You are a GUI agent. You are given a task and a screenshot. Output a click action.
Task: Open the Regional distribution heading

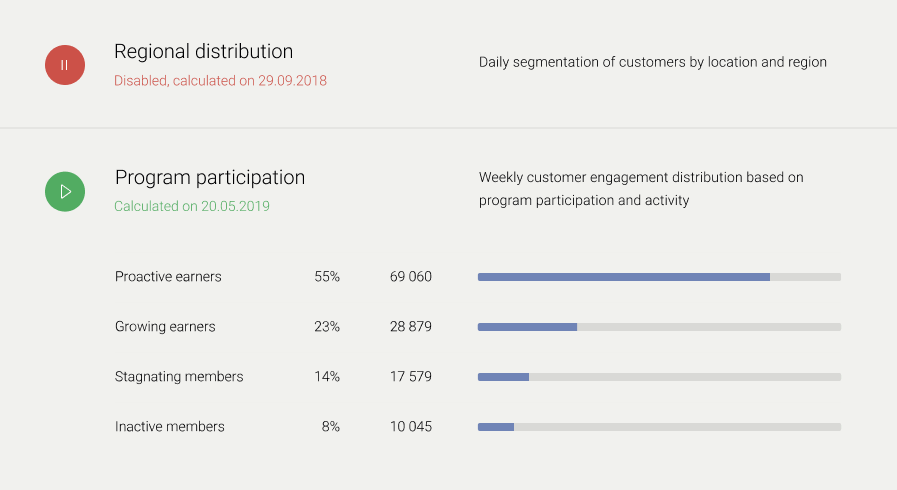tap(203, 52)
